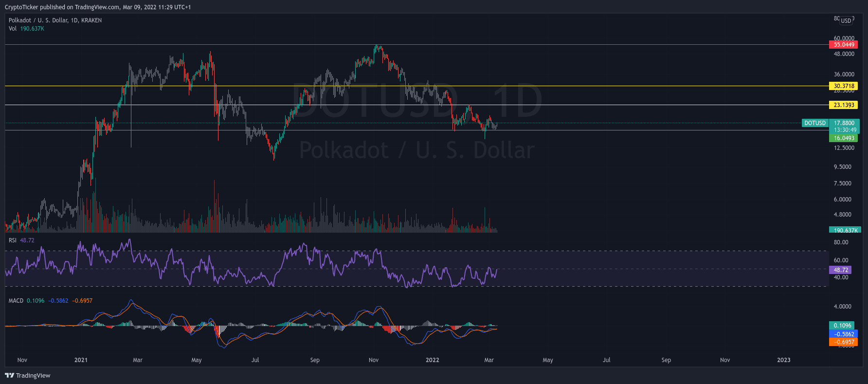Click the TradingView logo icon
Viewport: 868px width, 384px height.
9,375
